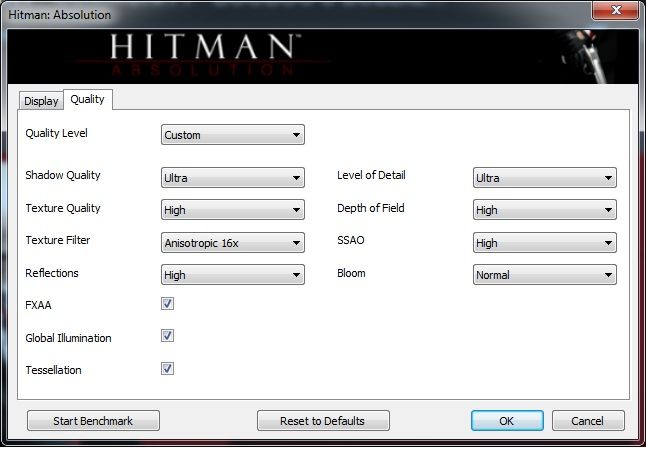Viewport: 646px width, 449px height.
Task: Click the Bloom label text
Action: [x=351, y=273]
